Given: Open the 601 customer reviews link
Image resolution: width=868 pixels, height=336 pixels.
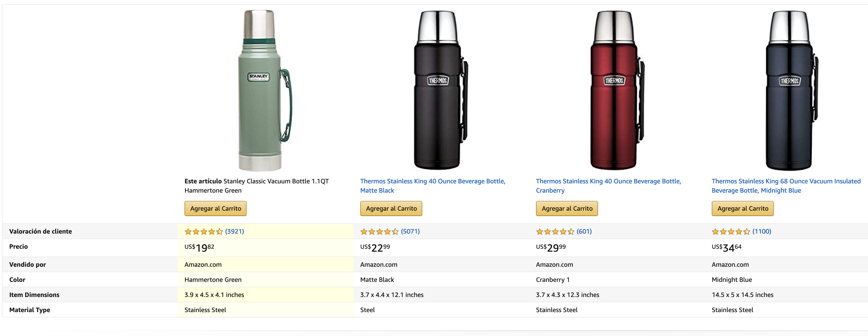Looking at the screenshot, I should 584,231.
